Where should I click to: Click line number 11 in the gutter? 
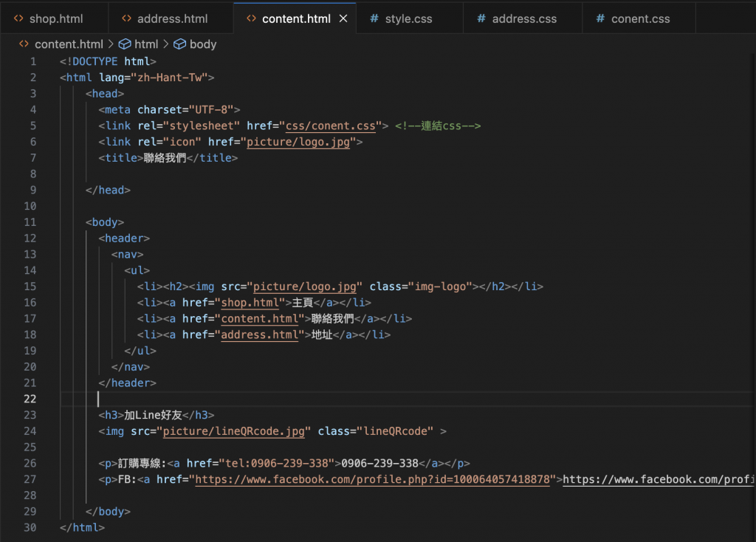(x=30, y=222)
